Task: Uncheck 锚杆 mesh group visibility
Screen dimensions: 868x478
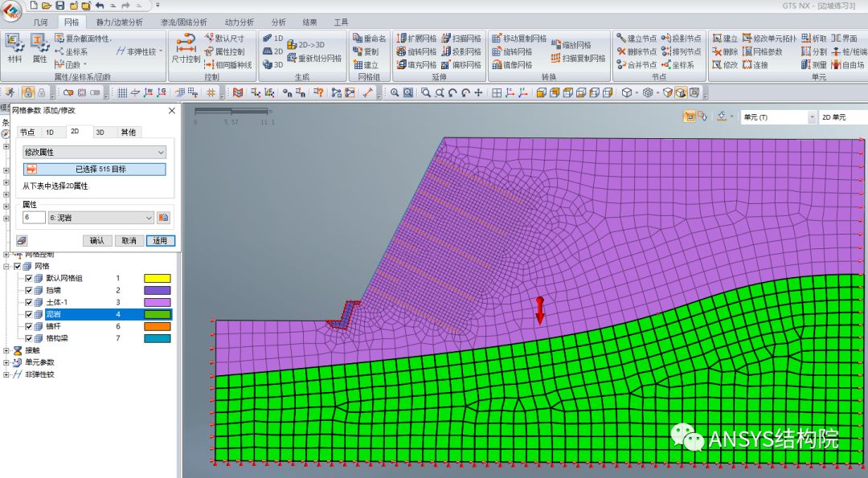Action: pos(29,326)
